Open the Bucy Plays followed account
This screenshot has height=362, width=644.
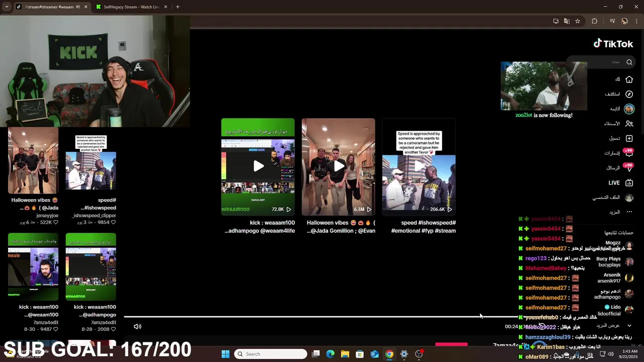point(615,262)
